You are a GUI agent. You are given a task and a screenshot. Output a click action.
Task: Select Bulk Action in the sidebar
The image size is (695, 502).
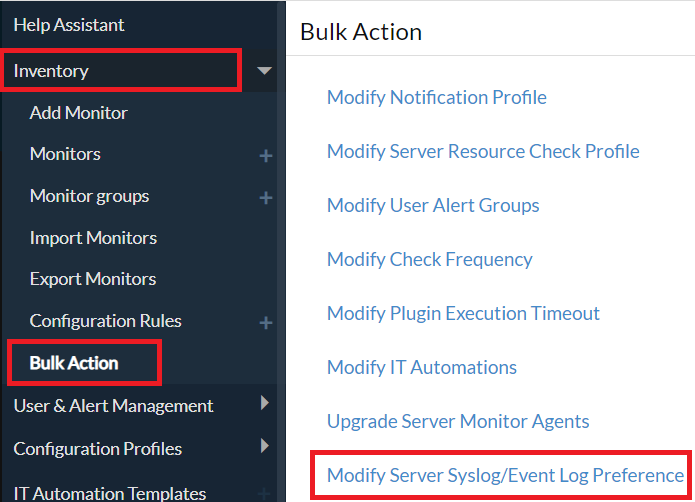74,363
